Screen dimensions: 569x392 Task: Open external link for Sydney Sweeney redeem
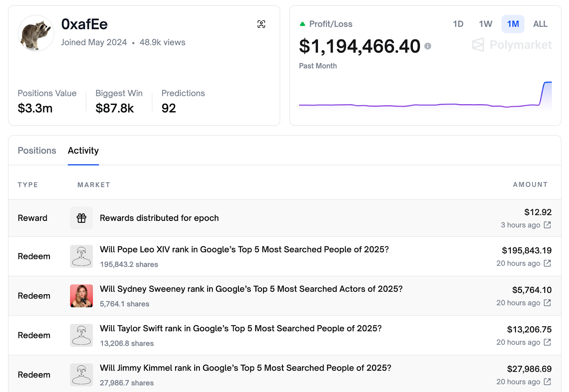pos(547,303)
